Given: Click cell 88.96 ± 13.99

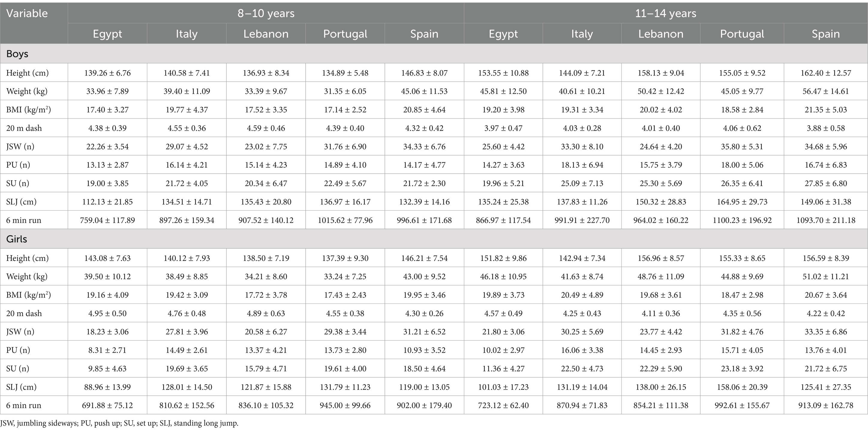Looking at the screenshot, I should (107, 387).
